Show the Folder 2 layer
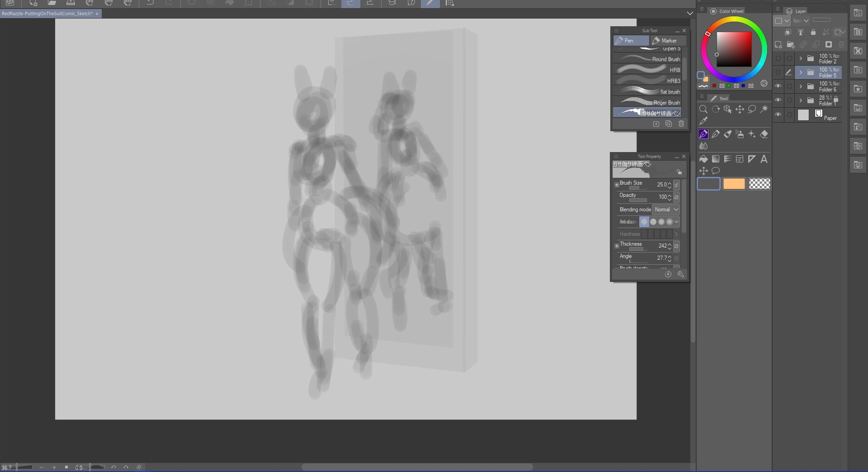 (778, 58)
